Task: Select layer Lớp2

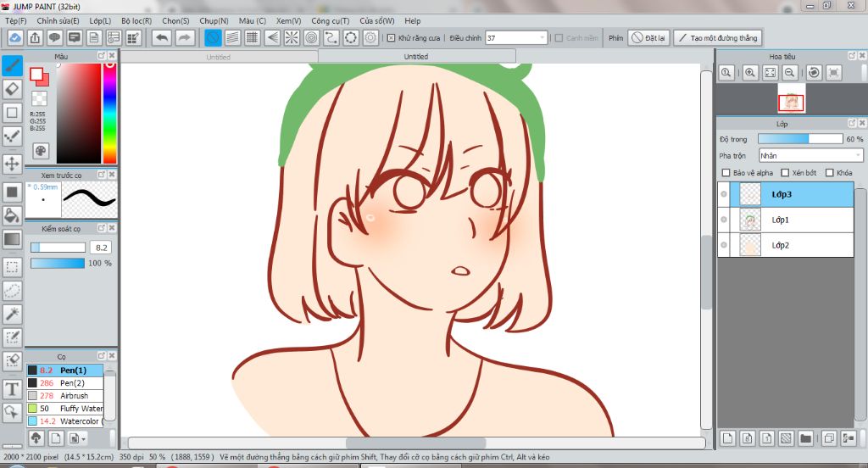Action: pyautogui.click(x=791, y=245)
